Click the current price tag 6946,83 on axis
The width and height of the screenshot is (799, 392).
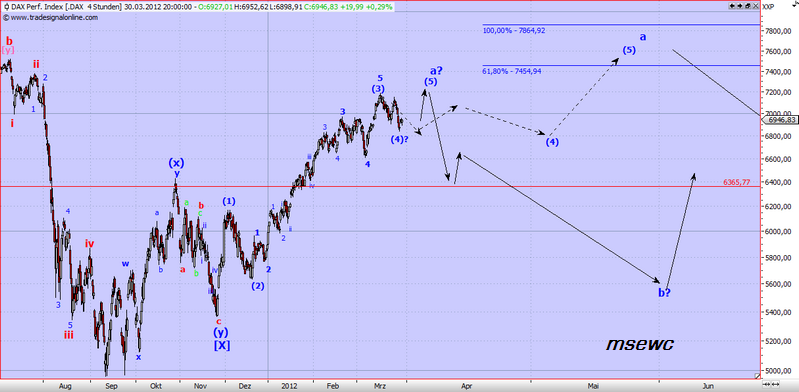coord(780,120)
